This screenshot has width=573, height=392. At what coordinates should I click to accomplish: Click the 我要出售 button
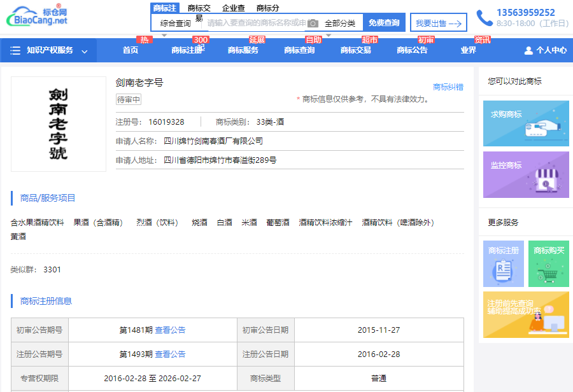point(438,23)
